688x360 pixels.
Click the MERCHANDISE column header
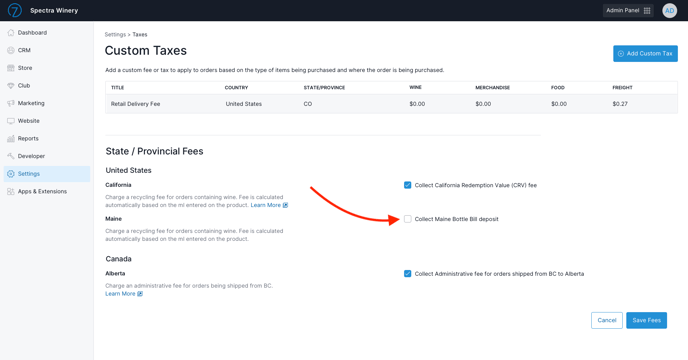493,88
